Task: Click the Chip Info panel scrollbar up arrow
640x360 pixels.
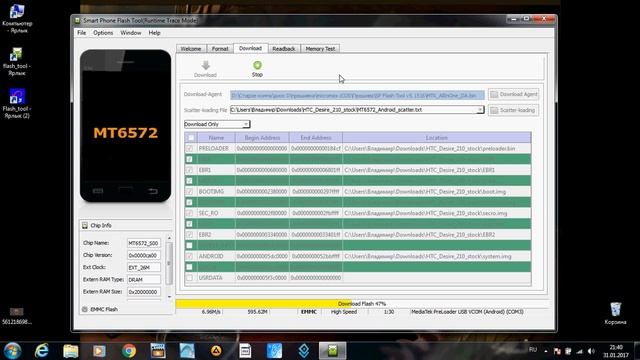Action: tap(169, 238)
